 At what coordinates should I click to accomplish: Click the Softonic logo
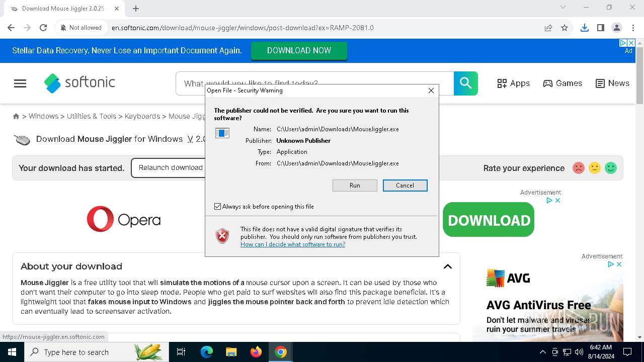point(79,83)
